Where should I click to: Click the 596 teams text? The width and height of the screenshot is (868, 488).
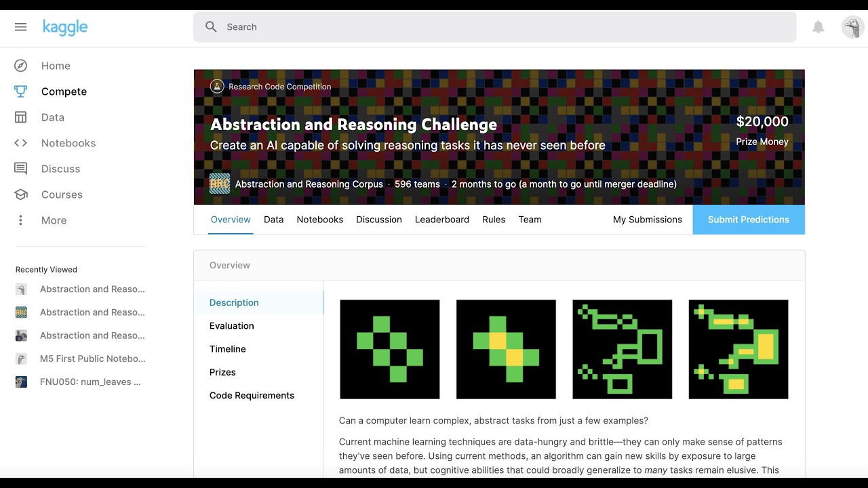pyautogui.click(x=417, y=184)
